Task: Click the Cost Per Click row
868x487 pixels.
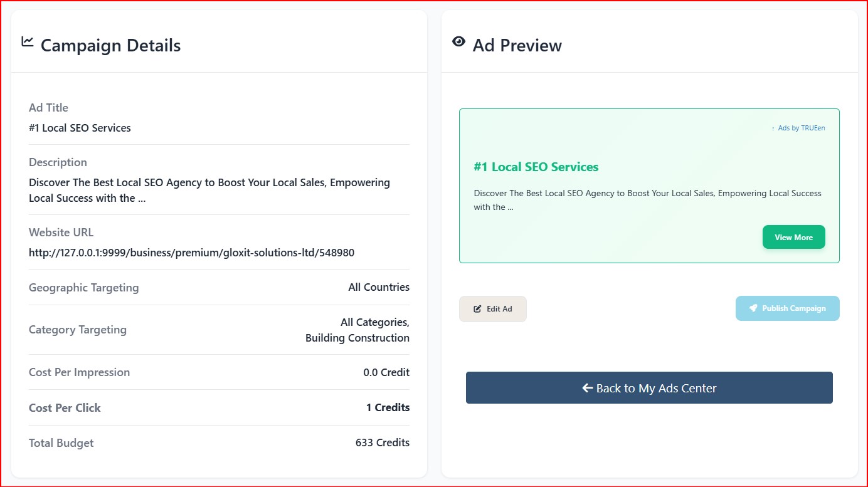Action: tap(218, 407)
